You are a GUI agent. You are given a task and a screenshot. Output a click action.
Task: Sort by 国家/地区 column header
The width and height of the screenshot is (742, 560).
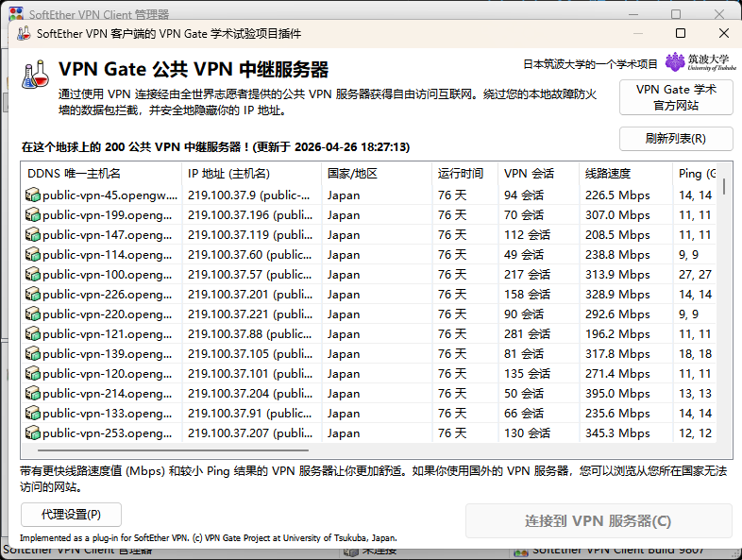pos(377,174)
